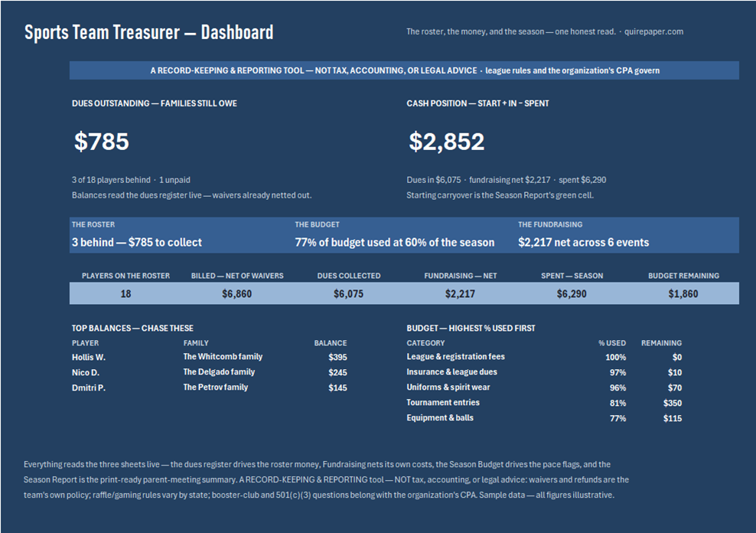Select the fundraising net cell $2,217
Screen dimensions: 756x533
[460, 294]
